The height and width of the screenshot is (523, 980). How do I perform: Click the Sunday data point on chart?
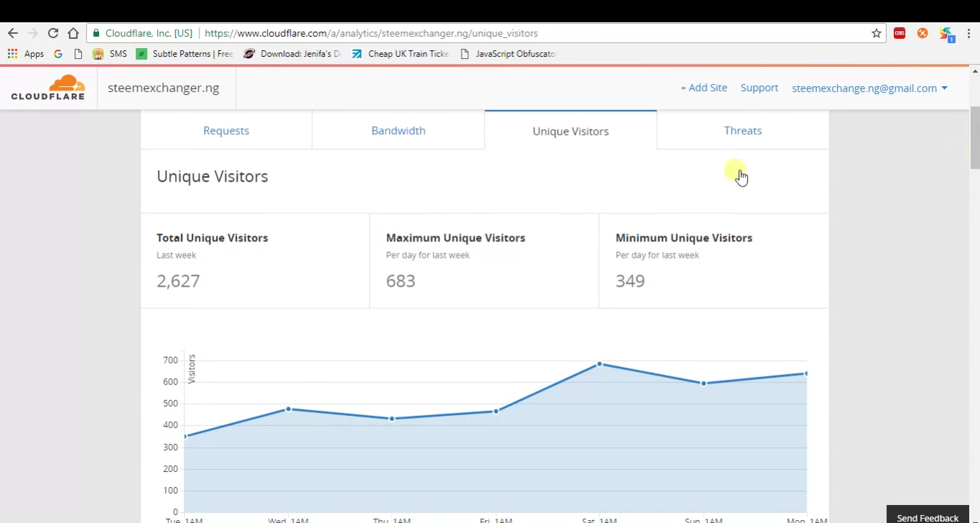(704, 383)
